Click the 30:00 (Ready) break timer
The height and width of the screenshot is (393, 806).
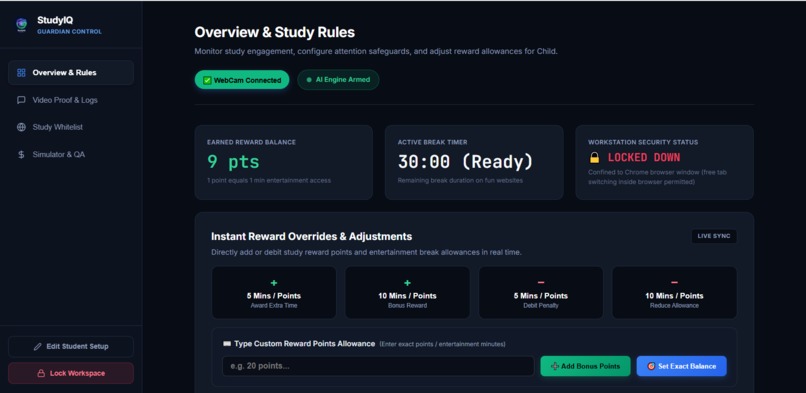coord(465,162)
